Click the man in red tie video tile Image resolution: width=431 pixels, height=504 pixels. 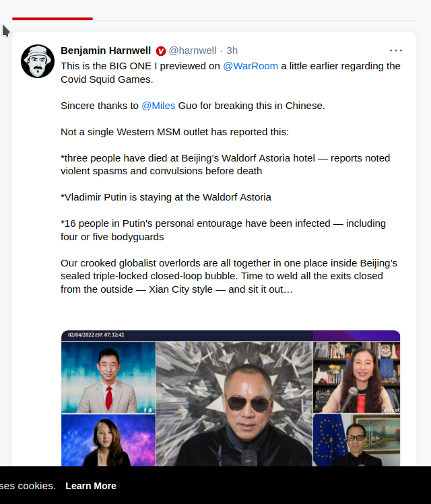point(108,377)
